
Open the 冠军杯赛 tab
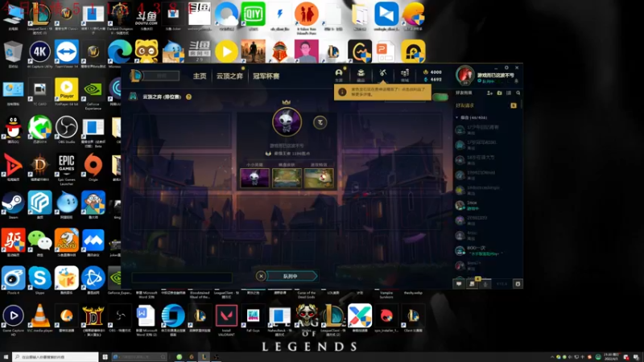(266, 76)
